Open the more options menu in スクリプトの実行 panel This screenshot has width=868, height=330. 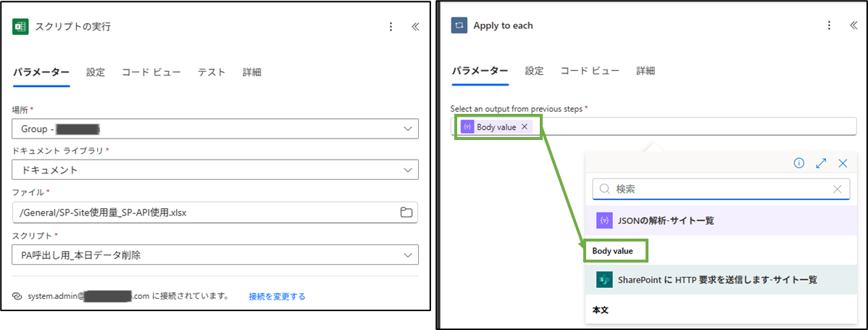391,27
